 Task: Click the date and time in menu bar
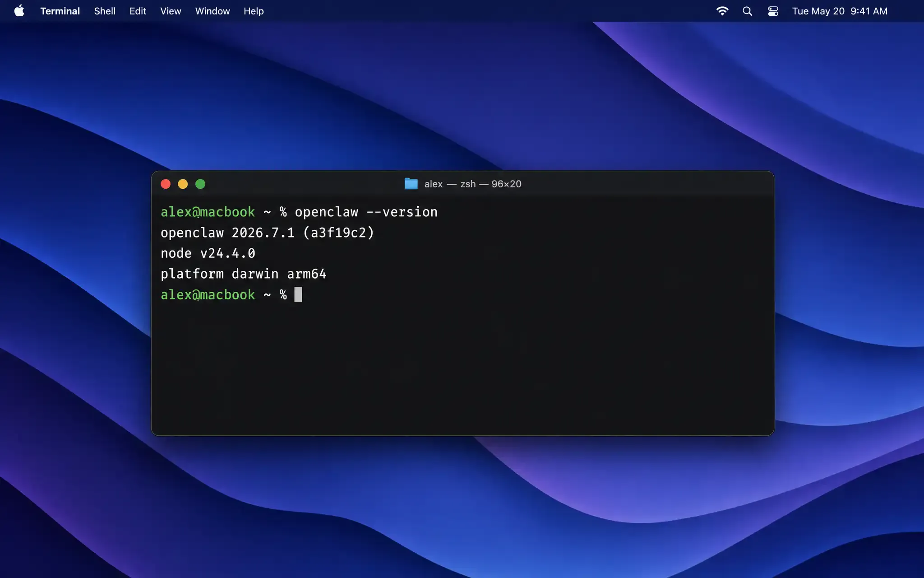click(x=840, y=11)
